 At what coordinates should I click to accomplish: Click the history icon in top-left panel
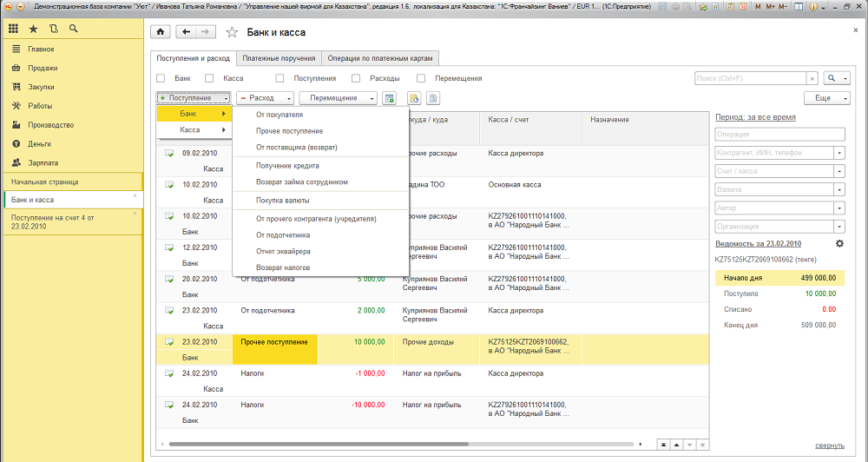(53, 29)
